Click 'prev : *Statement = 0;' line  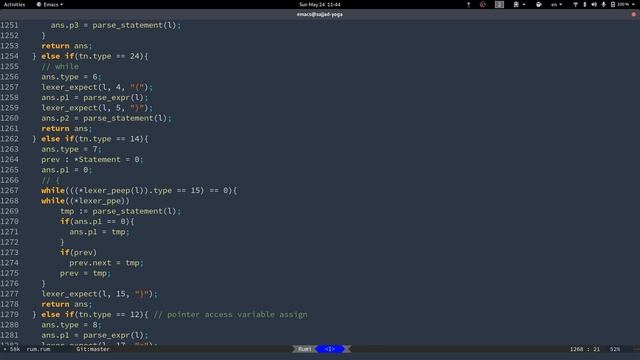click(92, 160)
